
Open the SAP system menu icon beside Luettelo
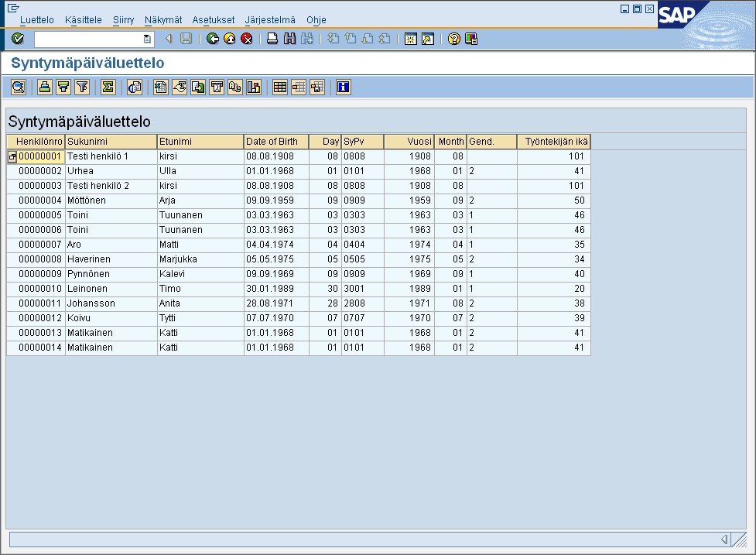coord(13,8)
